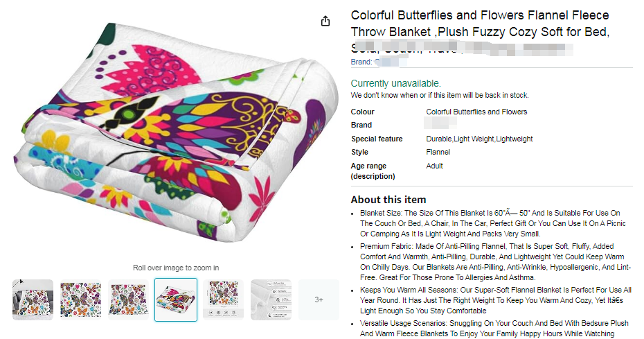
Task: Select the blanket dimensions thumbnail
Action: click(223, 299)
